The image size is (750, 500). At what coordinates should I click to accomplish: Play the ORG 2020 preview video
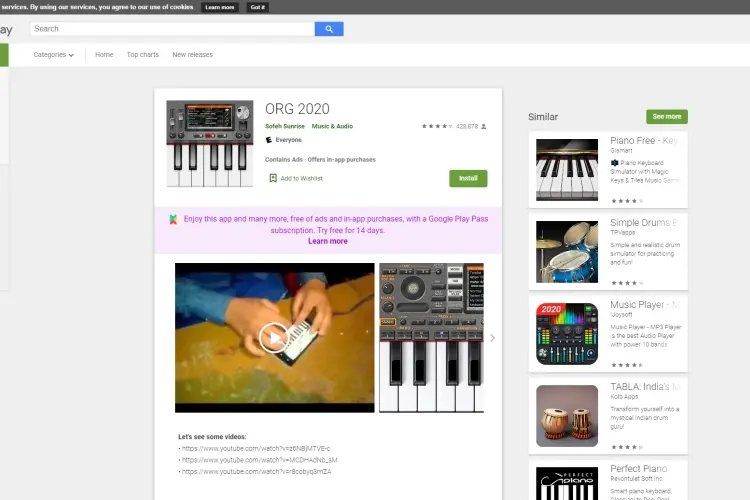point(274,338)
